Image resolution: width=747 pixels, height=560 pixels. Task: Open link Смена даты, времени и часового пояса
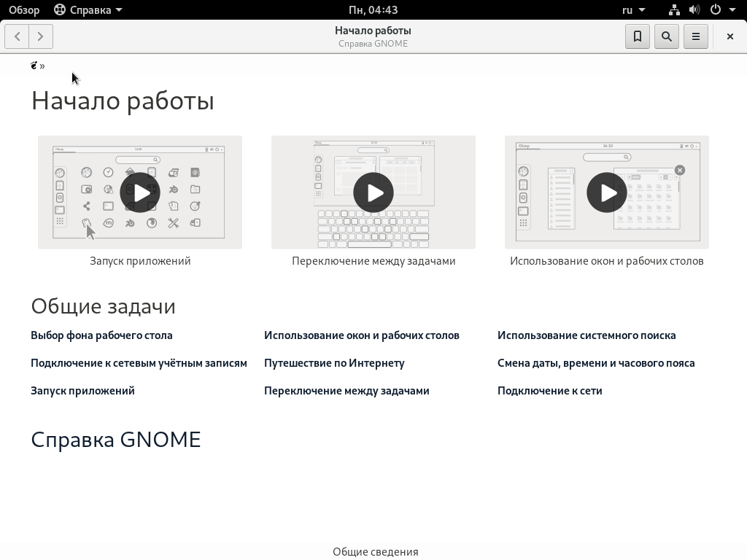(596, 363)
